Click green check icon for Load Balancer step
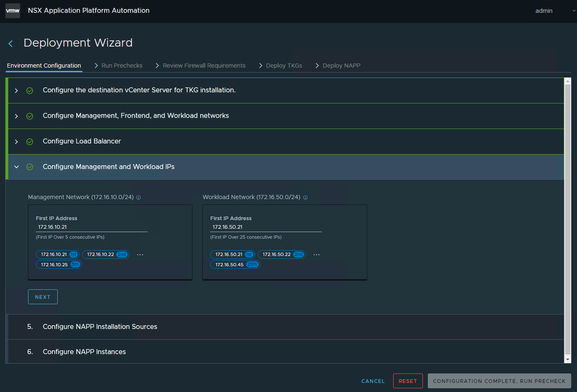This screenshot has height=392, width=577. point(30,142)
